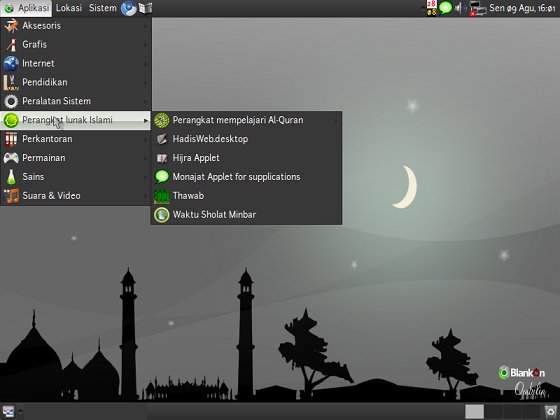Open the Hijri date applet in the tray
Screen dimensions: 560x420
(431, 8)
